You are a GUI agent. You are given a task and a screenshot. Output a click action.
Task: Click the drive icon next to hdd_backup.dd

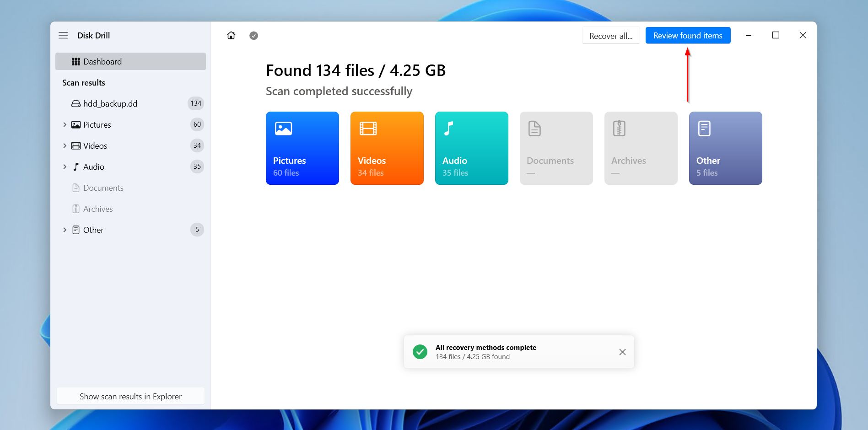pyautogui.click(x=76, y=103)
